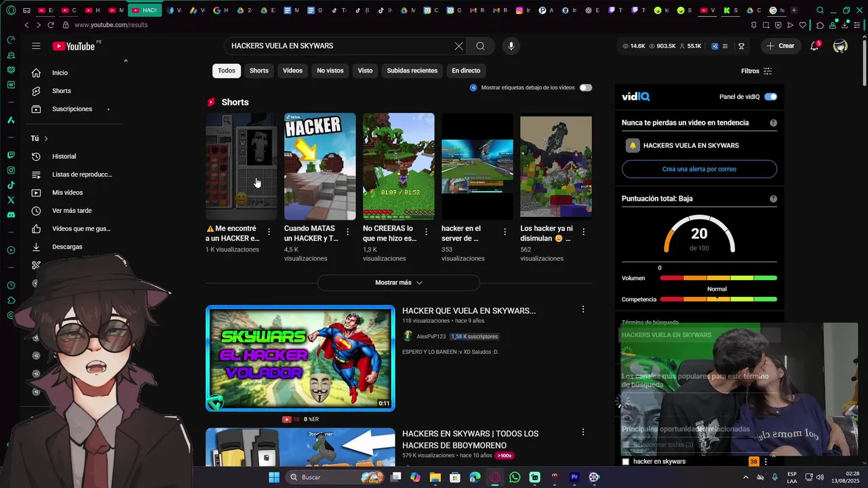Click the YouTube logo
The height and width of the screenshot is (488, 868).
(x=73, y=46)
